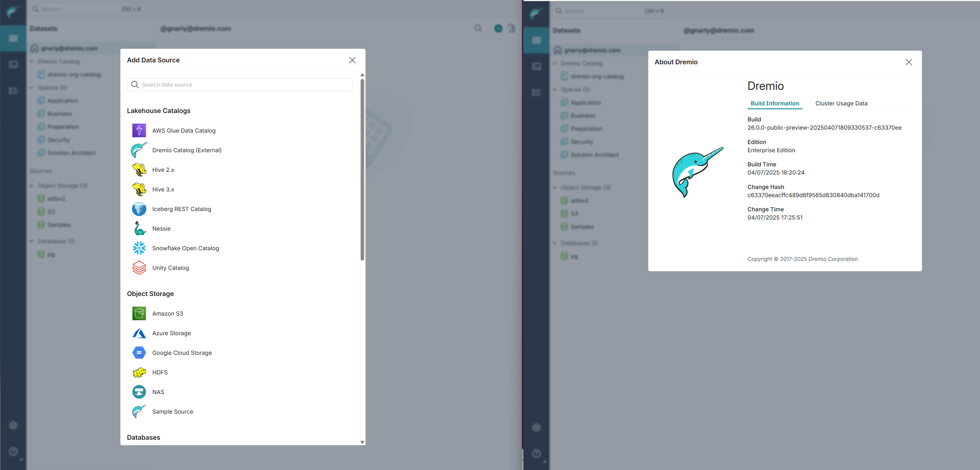Close the About Dremio dialog
The height and width of the screenshot is (470, 980).
click(908, 62)
